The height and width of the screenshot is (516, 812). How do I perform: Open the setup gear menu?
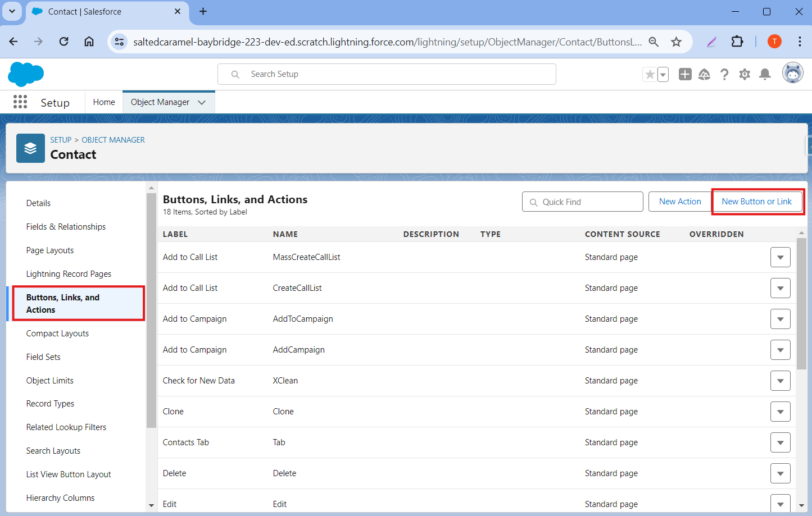[745, 74]
